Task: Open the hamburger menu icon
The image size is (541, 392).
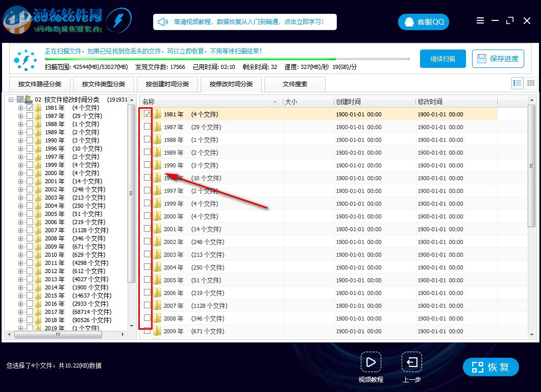Action: [480, 21]
